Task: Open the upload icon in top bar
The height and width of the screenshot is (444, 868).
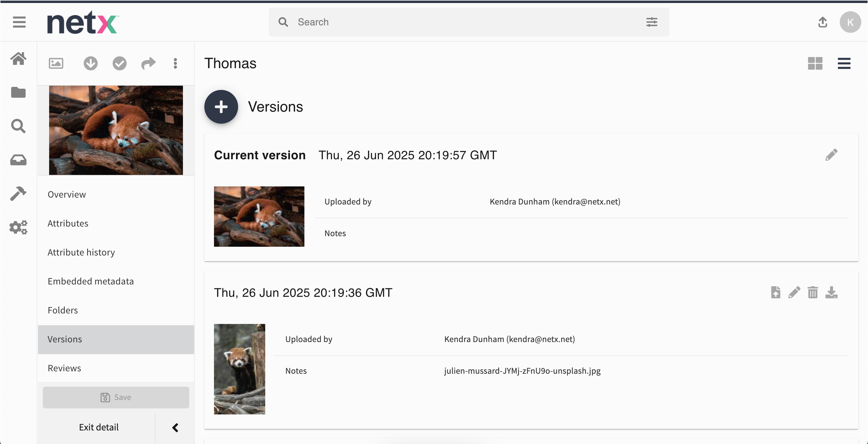Action: click(822, 22)
